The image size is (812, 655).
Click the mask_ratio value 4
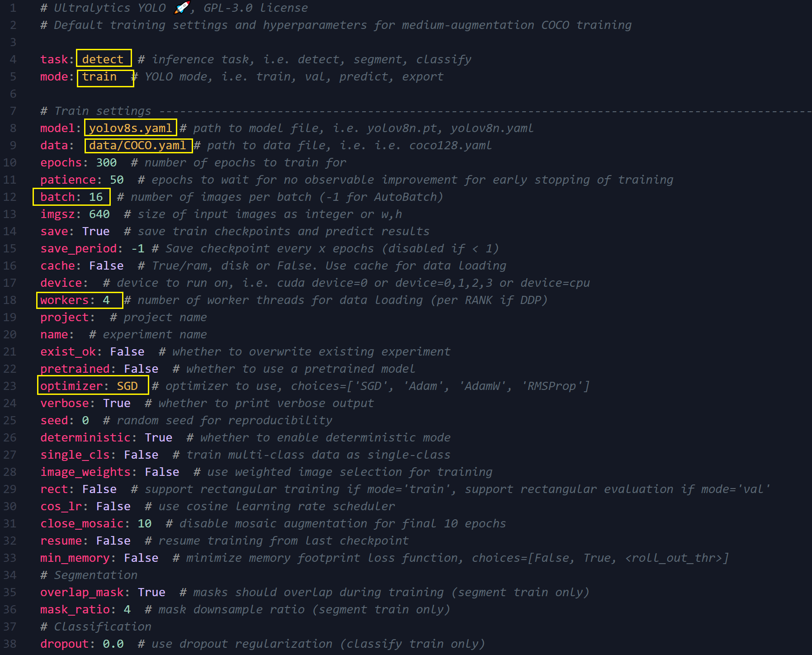click(x=127, y=609)
